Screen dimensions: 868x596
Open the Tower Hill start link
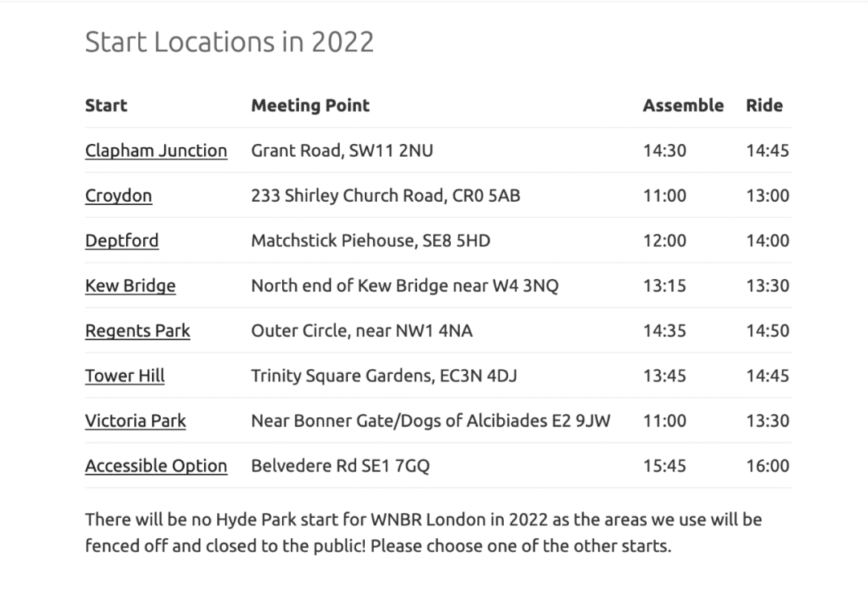pos(125,376)
